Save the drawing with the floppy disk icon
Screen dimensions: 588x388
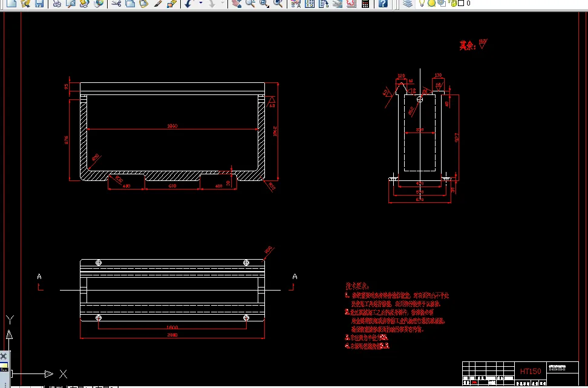point(39,4)
